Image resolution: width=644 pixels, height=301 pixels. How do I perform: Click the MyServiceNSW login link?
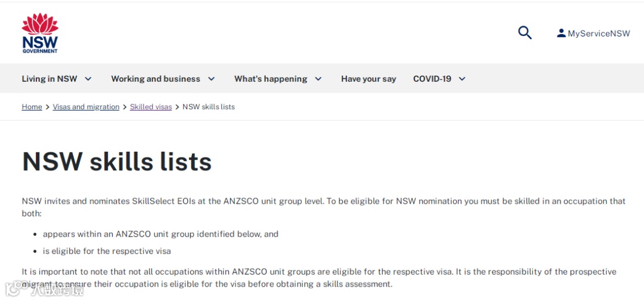click(x=599, y=33)
